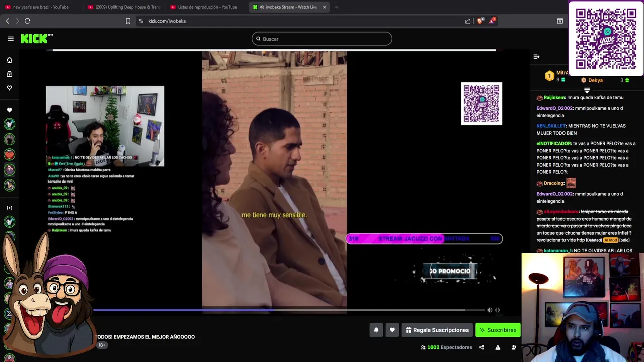Open Brave Shields lion icon
This screenshot has height=362, width=644.
(480, 21)
